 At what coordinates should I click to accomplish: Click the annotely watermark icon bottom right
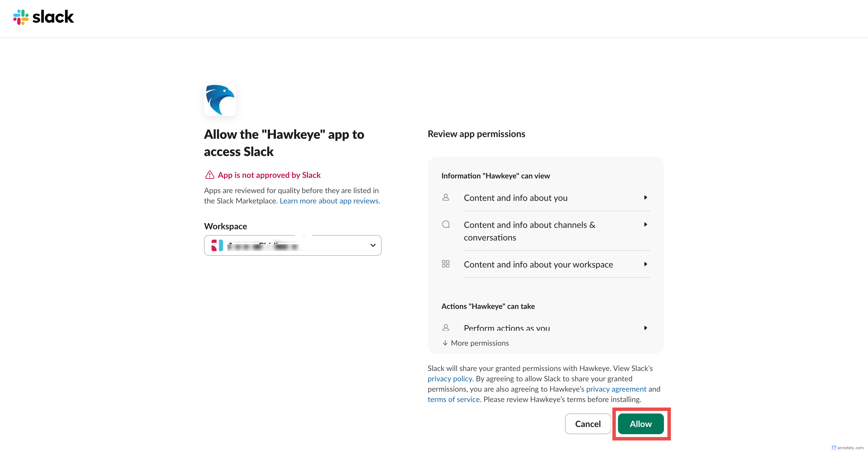[x=835, y=448]
